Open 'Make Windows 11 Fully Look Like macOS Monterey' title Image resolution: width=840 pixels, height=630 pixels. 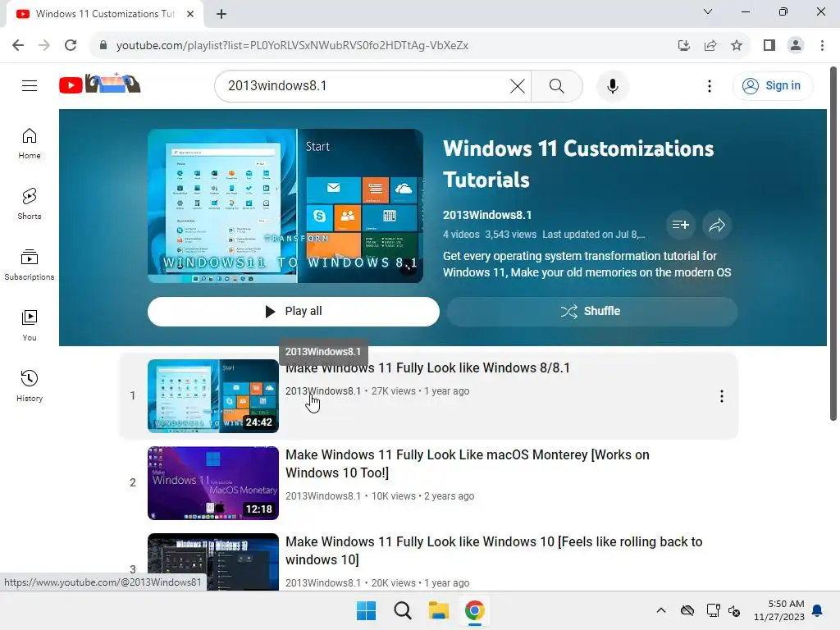click(467, 463)
